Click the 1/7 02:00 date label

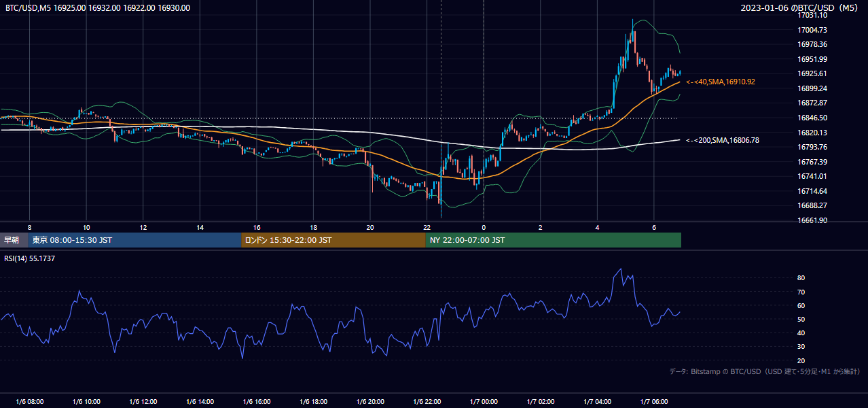(x=541, y=402)
